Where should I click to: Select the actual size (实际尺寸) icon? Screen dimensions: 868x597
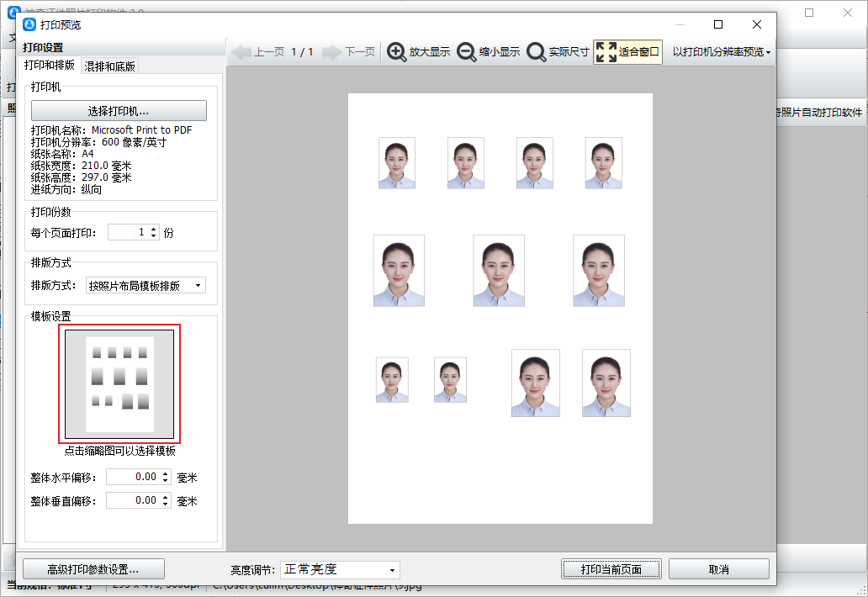tap(537, 52)
